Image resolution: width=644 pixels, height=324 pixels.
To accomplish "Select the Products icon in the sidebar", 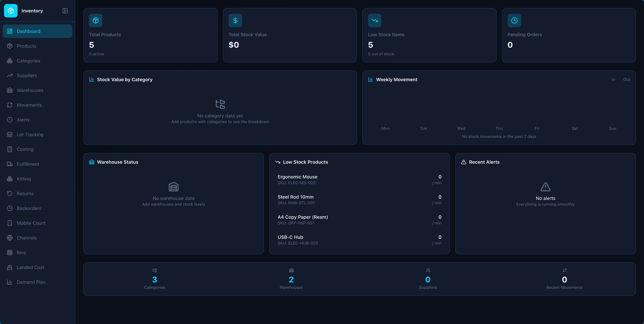I will tap(10, 46).
